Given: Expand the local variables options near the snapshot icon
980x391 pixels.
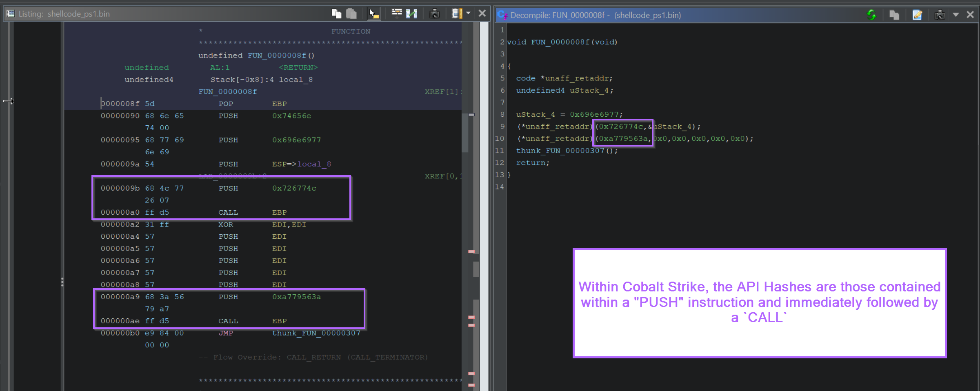Looking at the screenshot, I should click(468, 13).
